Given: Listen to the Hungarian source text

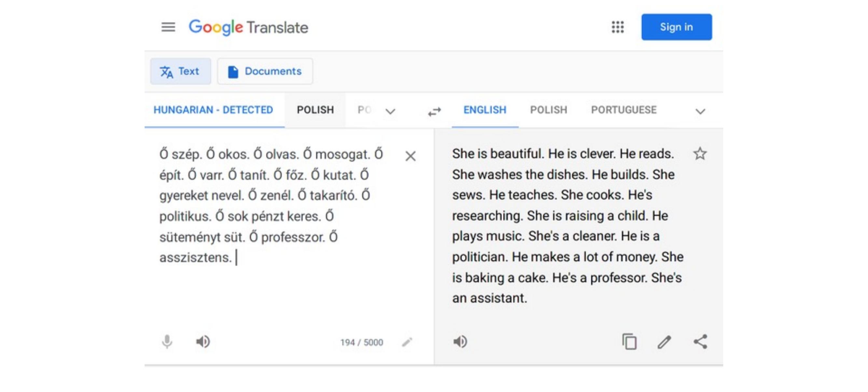Looking at the screenshot, I should tap(203, 342).
